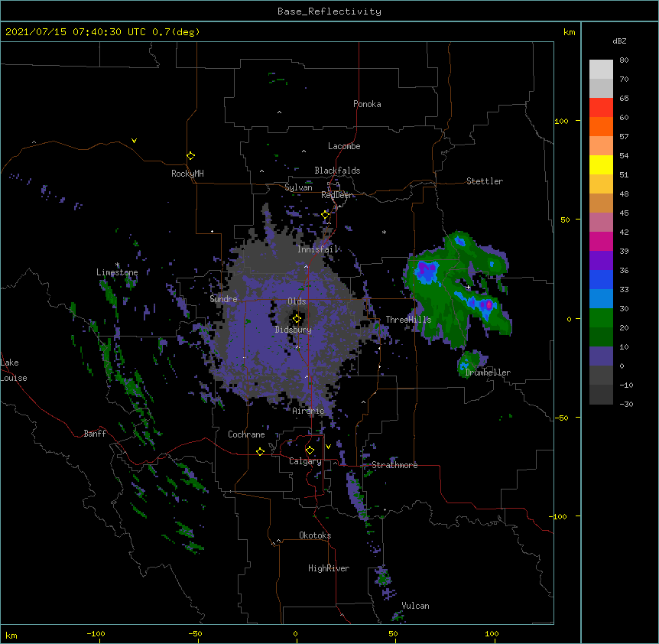Screen dimensions: 659x644
Task: Click the Olds town label
Action: click(297, 301)
